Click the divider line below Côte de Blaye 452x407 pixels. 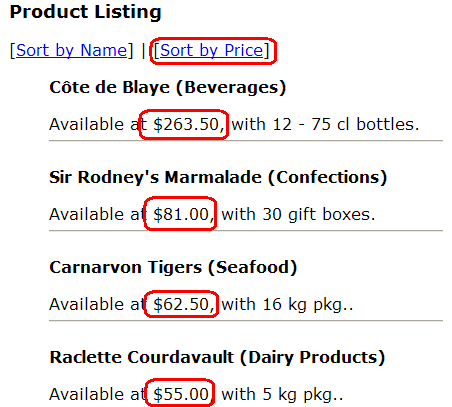pos(246,141)
